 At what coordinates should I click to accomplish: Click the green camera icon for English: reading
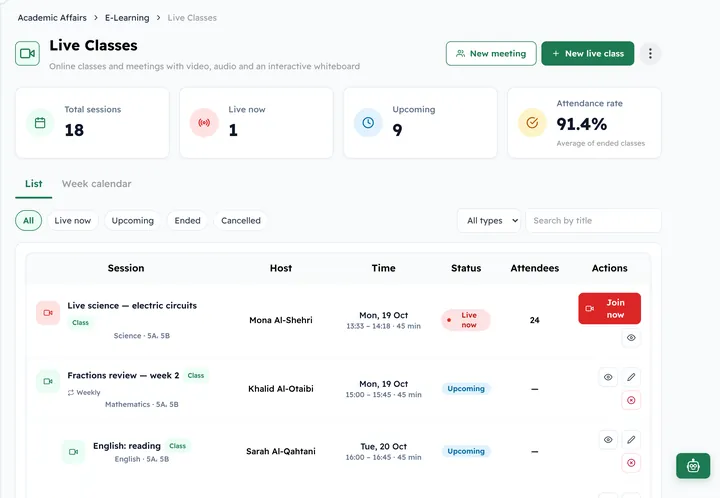(73, 452)
